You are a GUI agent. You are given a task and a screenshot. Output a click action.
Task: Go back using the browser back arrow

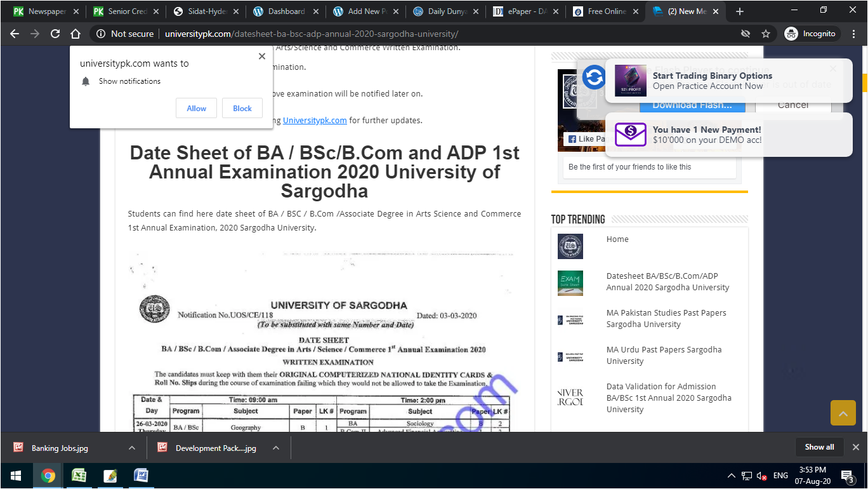pyautogui.click(x=15, y=34)
